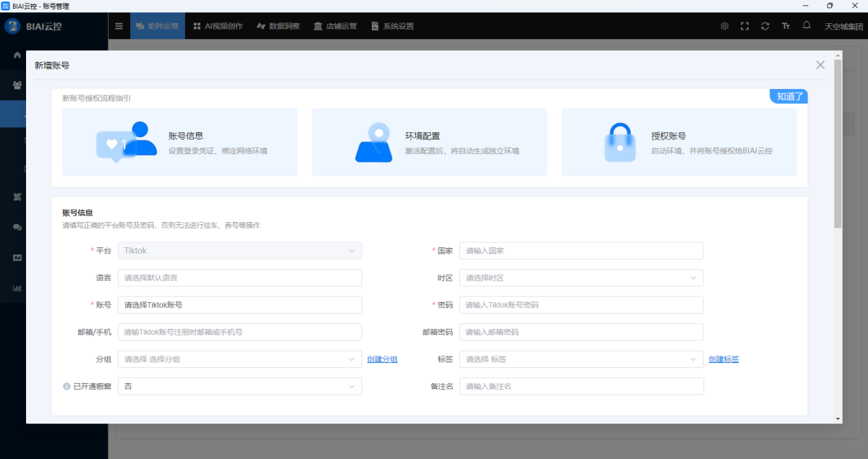Viewport: 868px width, 459px height.
Task: Click the refresh icon in top bar
Action: coord(765,26)
